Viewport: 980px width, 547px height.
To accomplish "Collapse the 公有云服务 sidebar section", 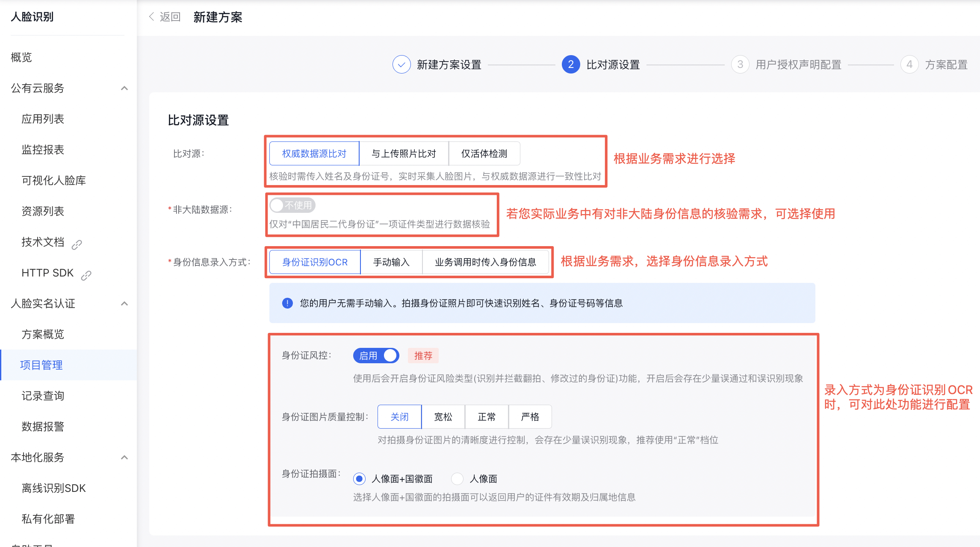I will tap(124, 88).
